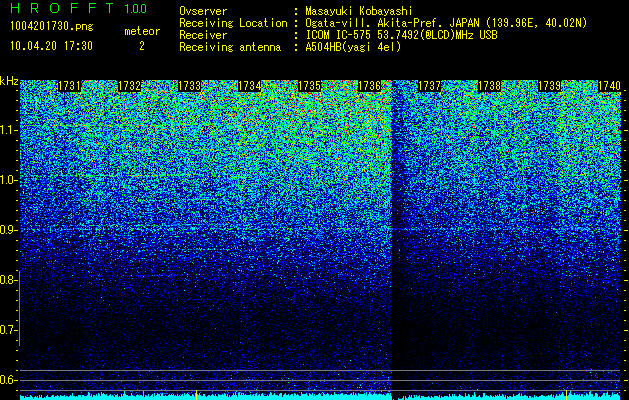The image size is (629, 400).
Task: Click the Receiver field label
Action: (x=203, y=35)
